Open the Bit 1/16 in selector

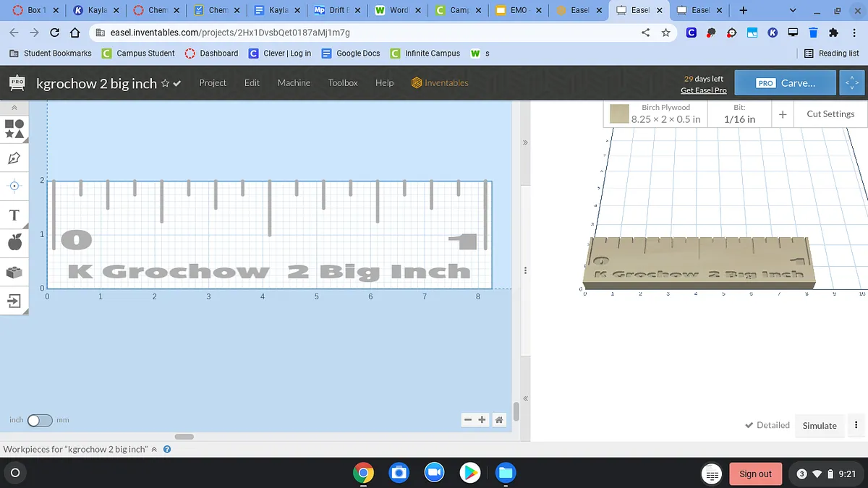[x=739, y=114]
